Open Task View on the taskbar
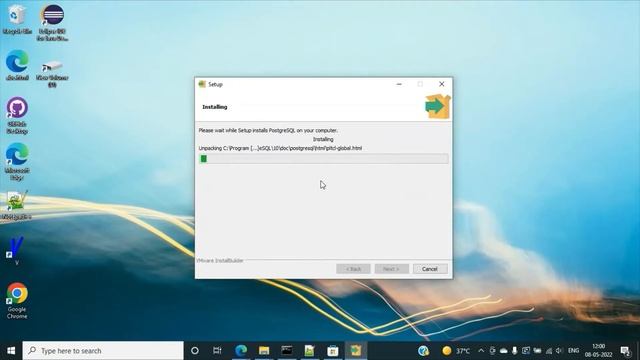The image size is (640, 360). click(217, 351)
